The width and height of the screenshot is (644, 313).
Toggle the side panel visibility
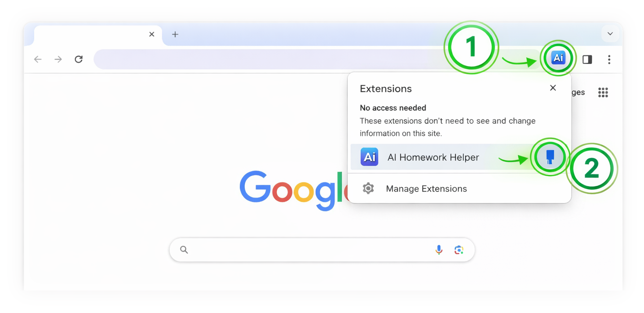587,59
